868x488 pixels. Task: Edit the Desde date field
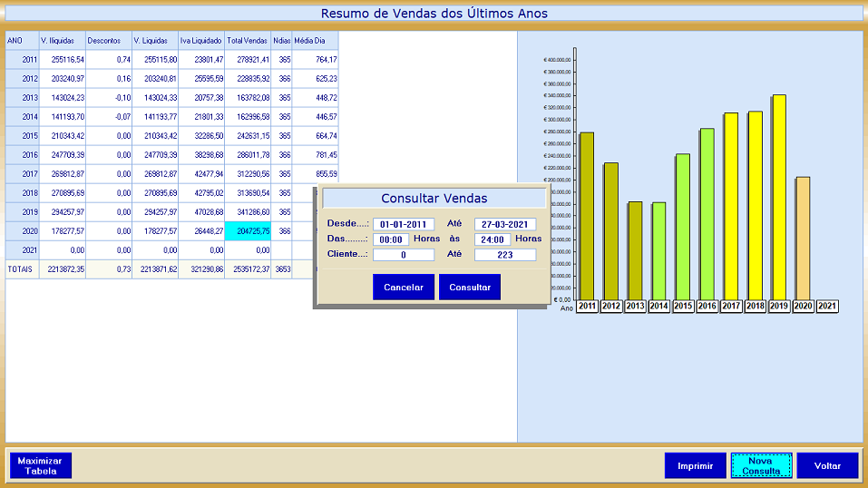coord(404,224)
